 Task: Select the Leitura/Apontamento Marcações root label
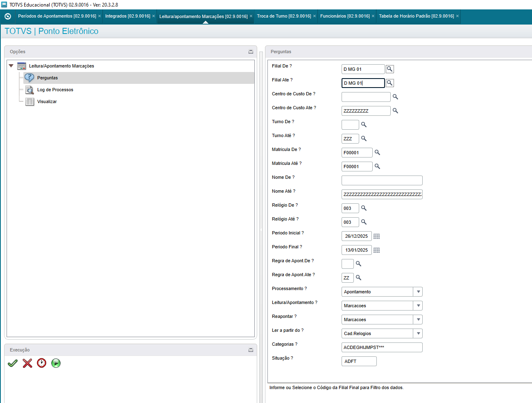pyautogui.click(x=61, y=66)
